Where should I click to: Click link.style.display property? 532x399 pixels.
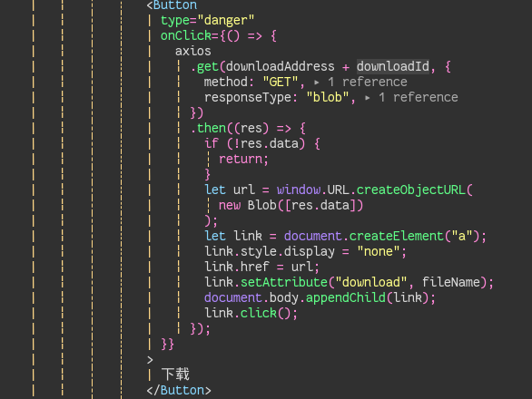tap(270, 251)
